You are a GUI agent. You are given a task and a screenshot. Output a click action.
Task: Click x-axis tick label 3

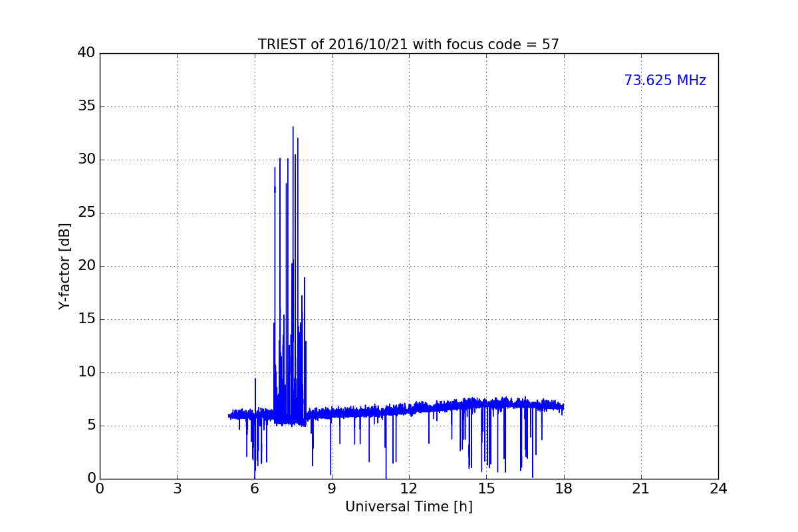(x=177, y=489)
